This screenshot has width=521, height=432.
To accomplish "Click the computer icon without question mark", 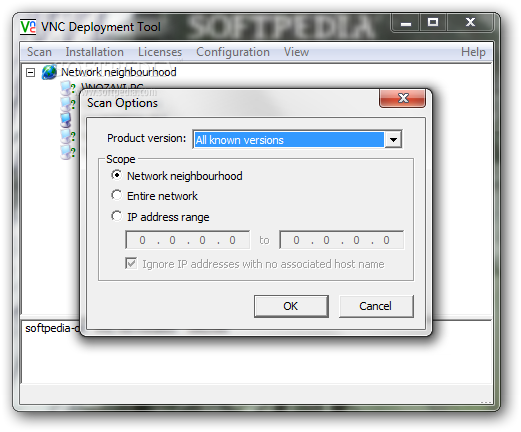I will pyautogui.click(x=66, y=120).
